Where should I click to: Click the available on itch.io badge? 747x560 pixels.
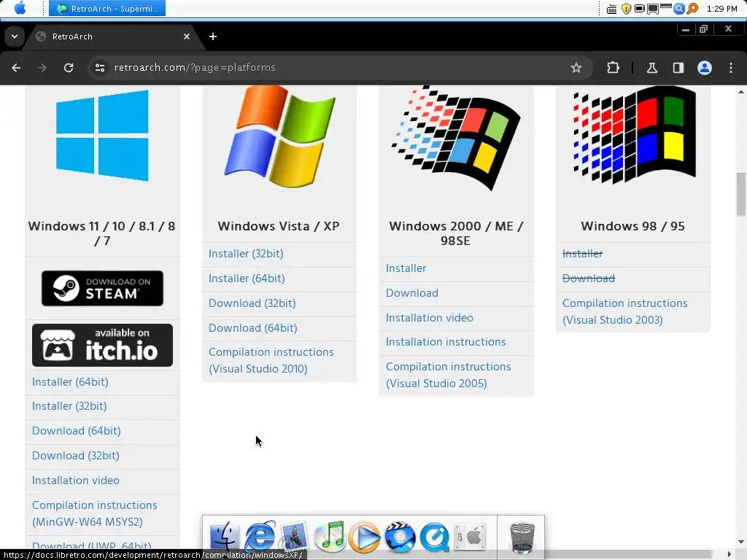click(x=102, y=345)
